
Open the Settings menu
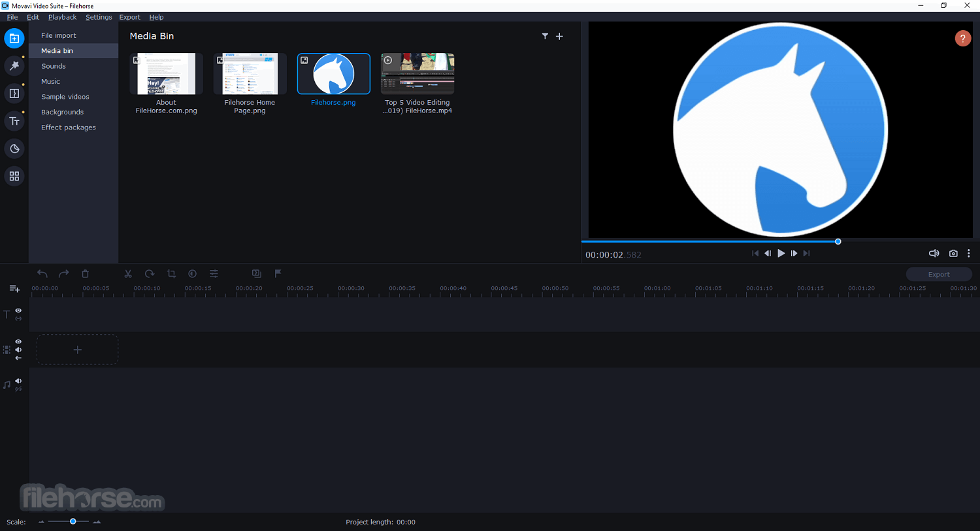99,17
